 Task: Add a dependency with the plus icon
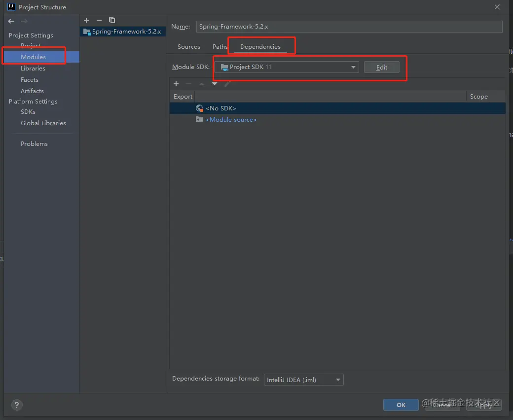pyautogui.click(x=176, y=84)
